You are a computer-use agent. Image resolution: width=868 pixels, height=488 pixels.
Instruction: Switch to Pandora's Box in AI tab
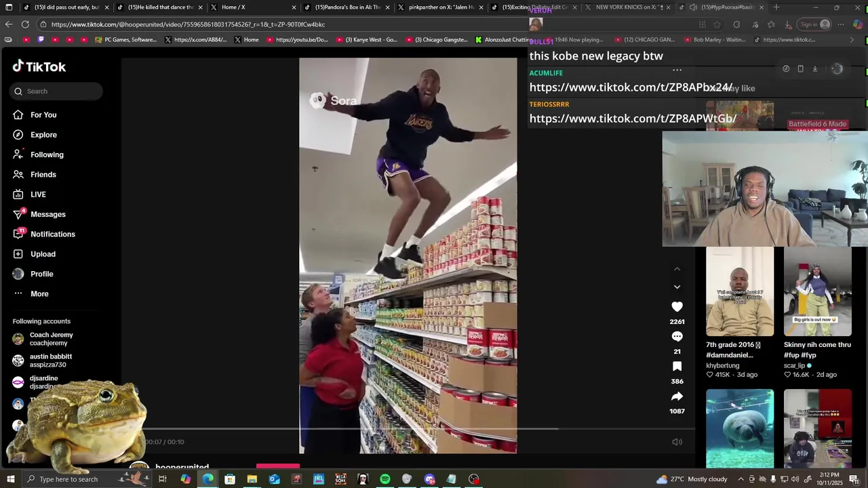coord(346,7)
